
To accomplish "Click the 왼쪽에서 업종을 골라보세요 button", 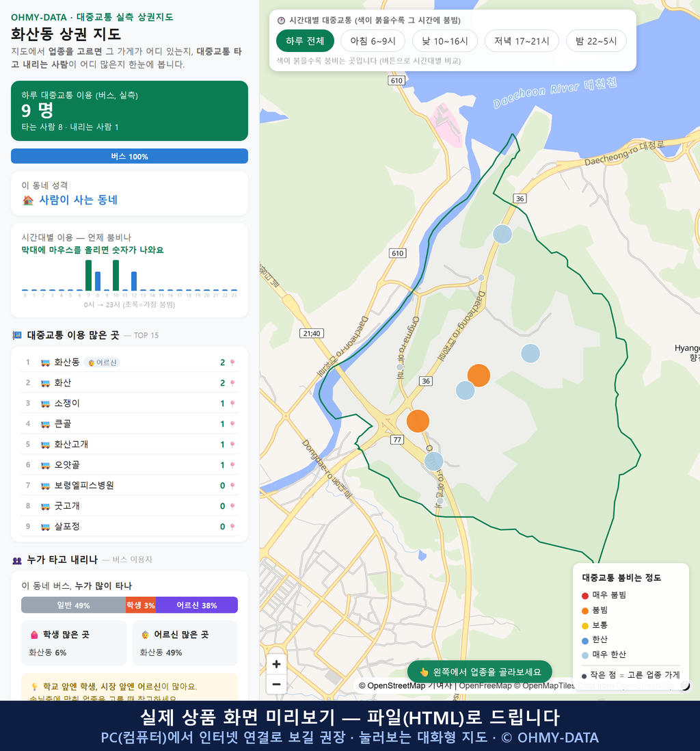I will pos(479,672).
